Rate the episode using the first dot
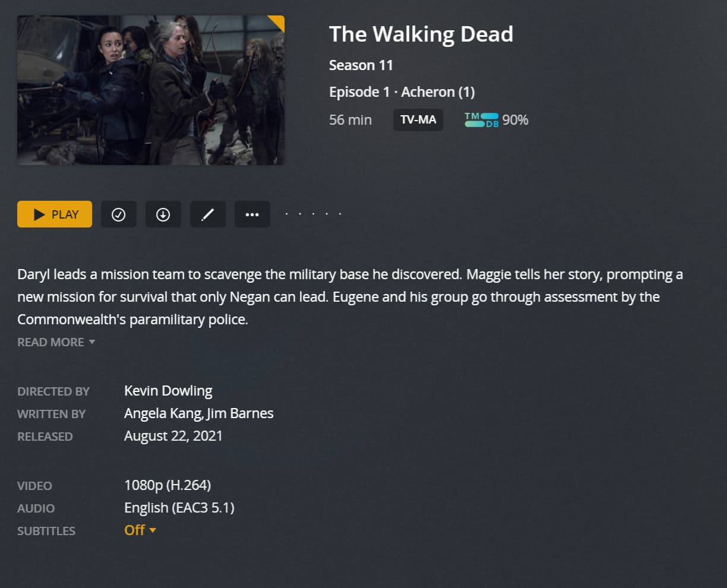 coord(286,214)
